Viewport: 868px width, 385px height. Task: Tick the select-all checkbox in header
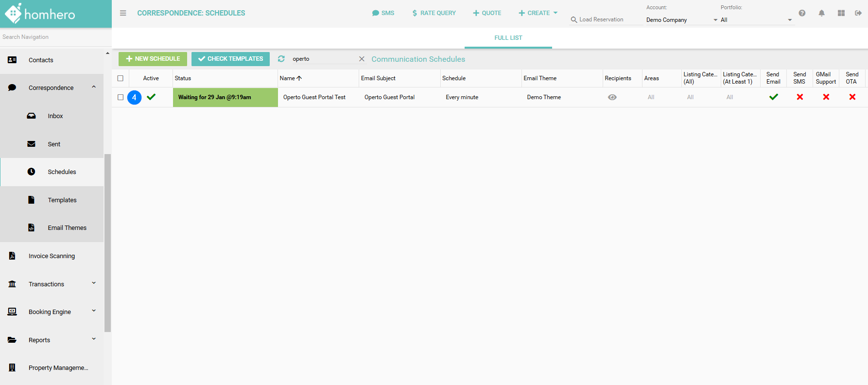(x=121, y=78)
